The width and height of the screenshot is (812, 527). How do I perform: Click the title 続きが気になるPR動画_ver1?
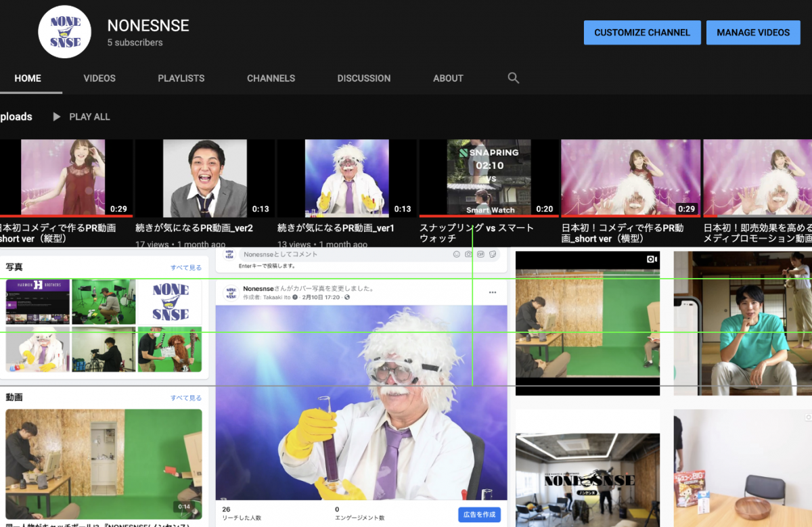click(x=336, y=229)
